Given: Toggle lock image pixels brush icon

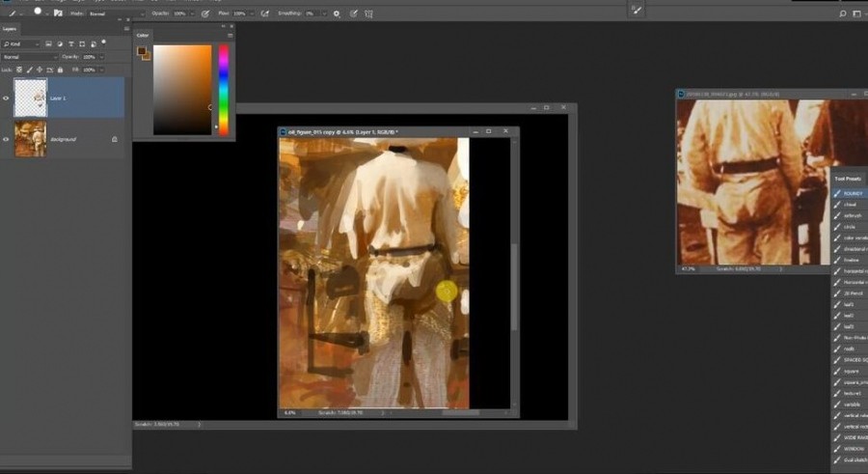Looking at the screenshot, I should [29, 70].
